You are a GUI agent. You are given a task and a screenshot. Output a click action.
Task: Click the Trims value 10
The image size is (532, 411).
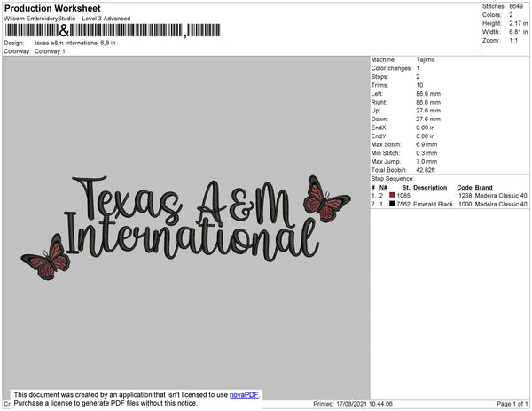[419, 85]
